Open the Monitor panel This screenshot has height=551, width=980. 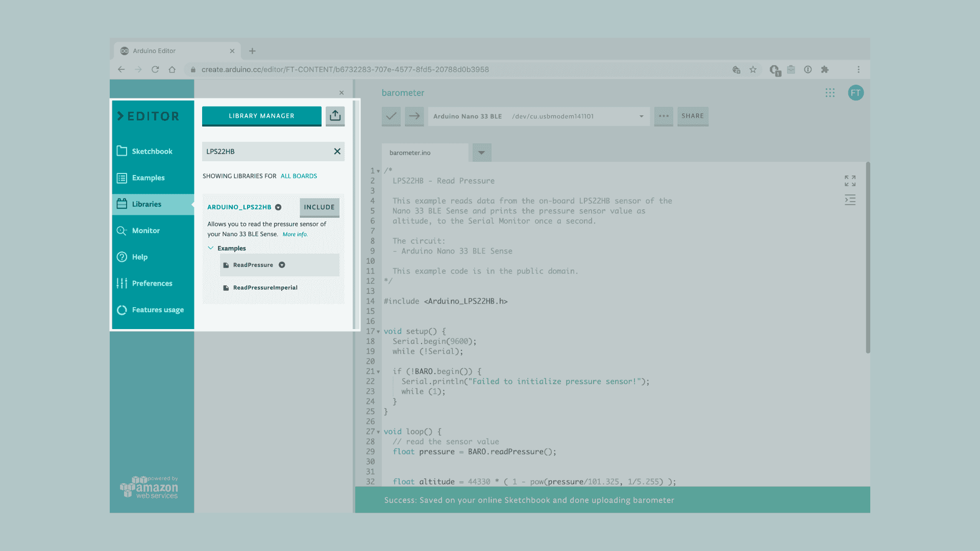(x=145, y=231)
